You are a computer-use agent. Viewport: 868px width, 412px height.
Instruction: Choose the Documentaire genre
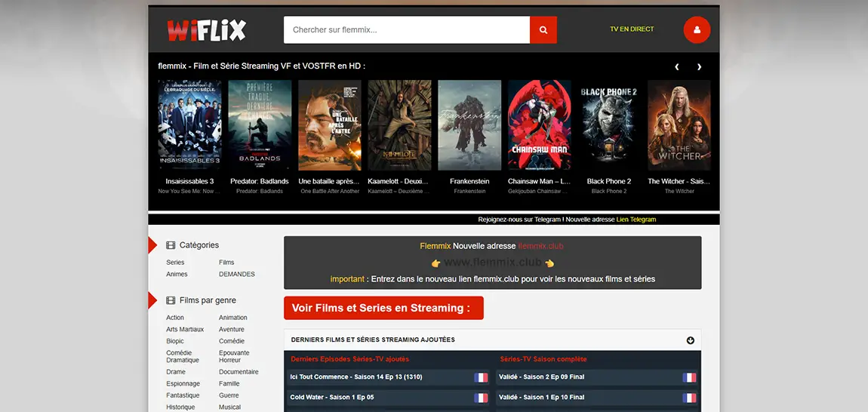tap(239, 372)
